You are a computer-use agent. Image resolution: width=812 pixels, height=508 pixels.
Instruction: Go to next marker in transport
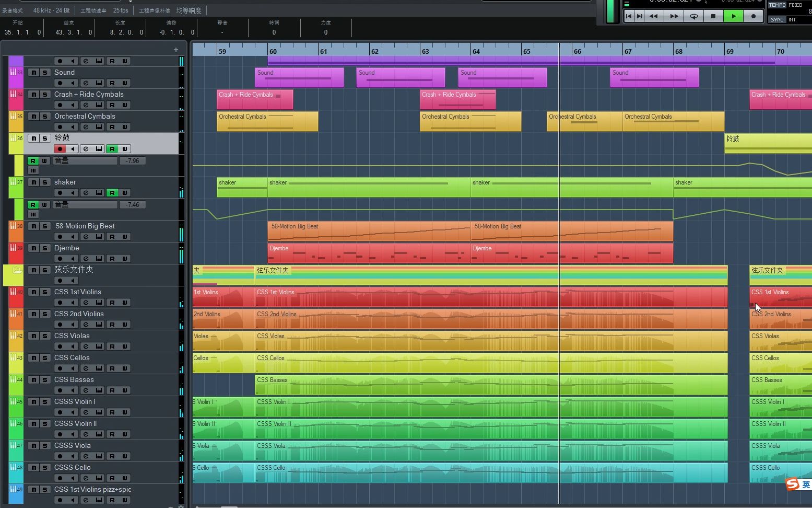click(x=640, y=16)
